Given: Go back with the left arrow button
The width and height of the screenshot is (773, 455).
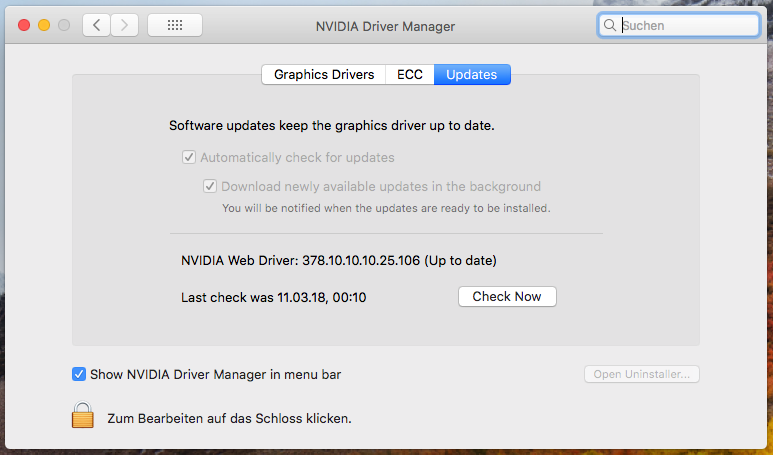Looking at the screenshot, I should [96, 25].
